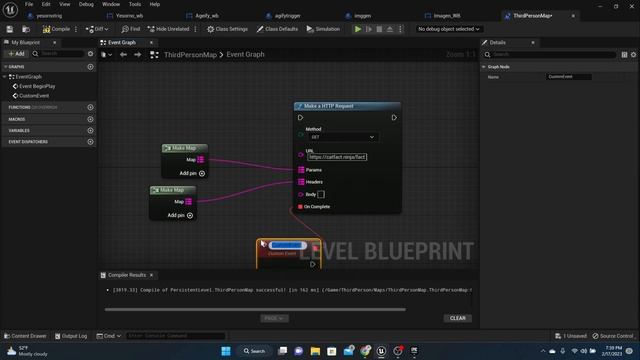Image resolution: width=640 pixels, height=360 pixels.
Task: Open Class Defaults
Action: pyautogui.click(x=277, y=29)
